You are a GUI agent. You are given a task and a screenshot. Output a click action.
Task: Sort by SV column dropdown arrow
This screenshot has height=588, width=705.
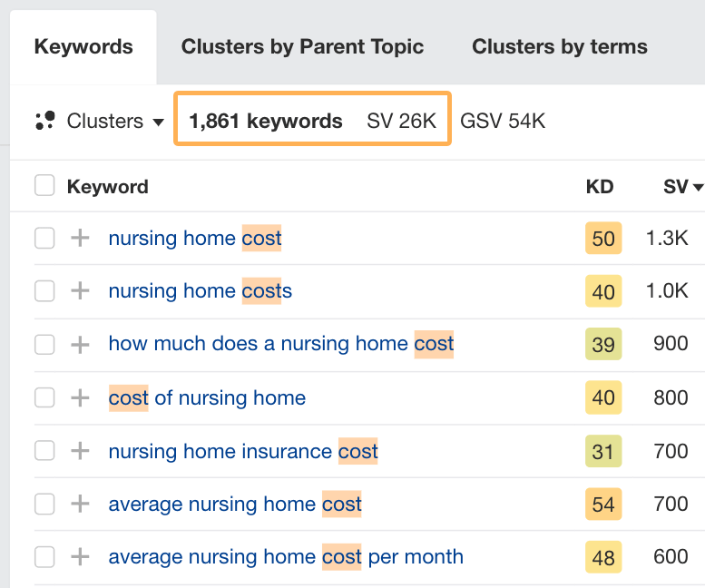[698, 188]
